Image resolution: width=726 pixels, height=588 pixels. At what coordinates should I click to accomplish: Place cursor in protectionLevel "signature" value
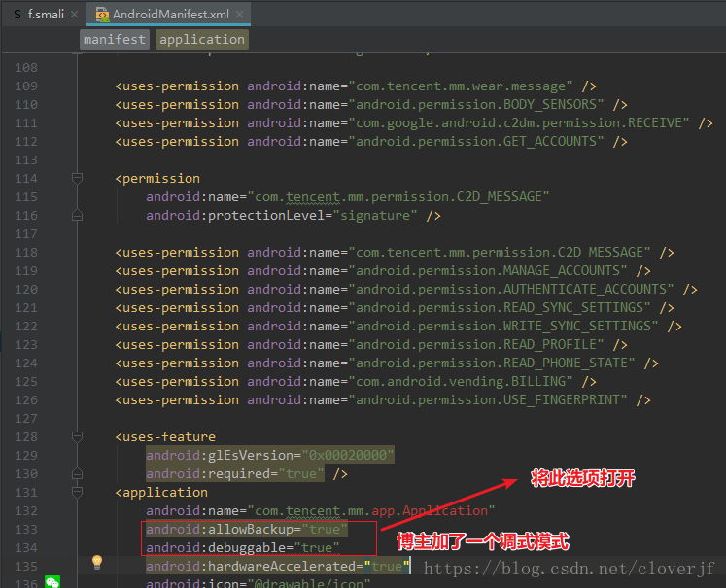tap(375, 216)
